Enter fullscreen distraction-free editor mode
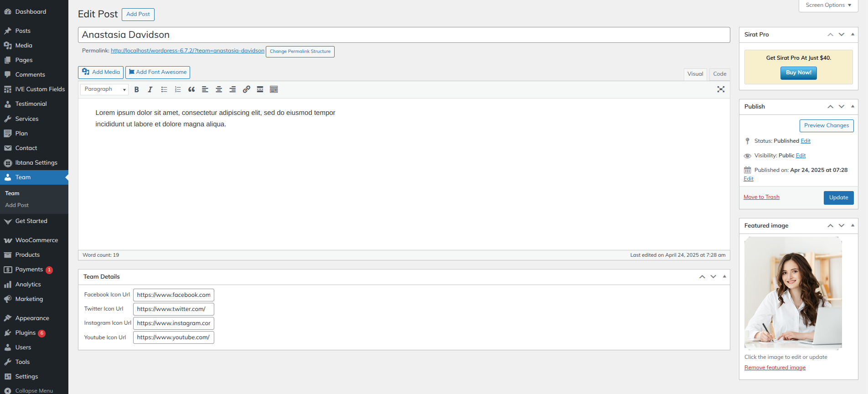868x394 pixels. click(721, 89)
